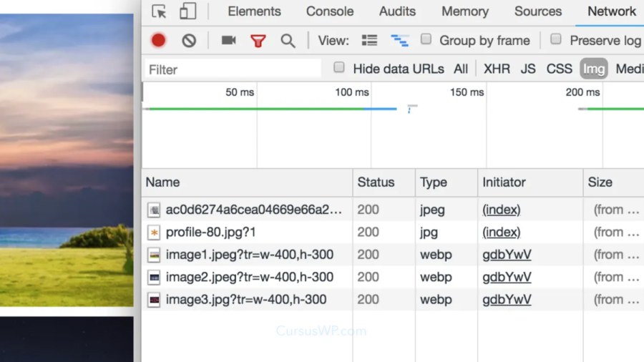
Task: Open (index) initiator of ac0d6274a6cea04669e66a2 request
Action: pyautogui.click(x=502, y=210)
